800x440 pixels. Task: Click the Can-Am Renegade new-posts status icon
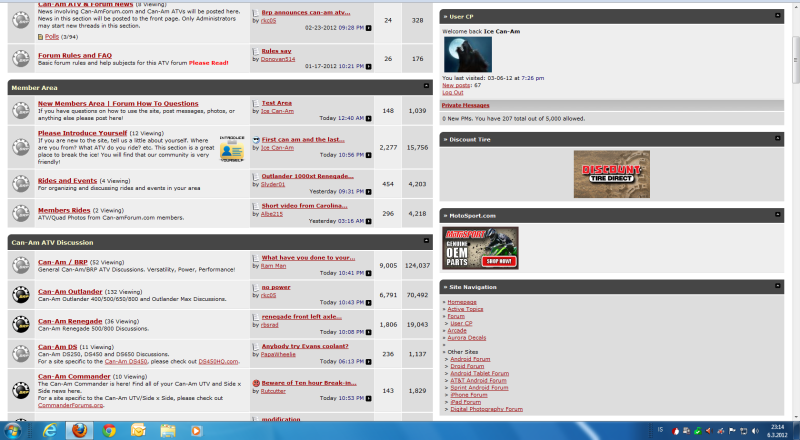pos(21,324)
